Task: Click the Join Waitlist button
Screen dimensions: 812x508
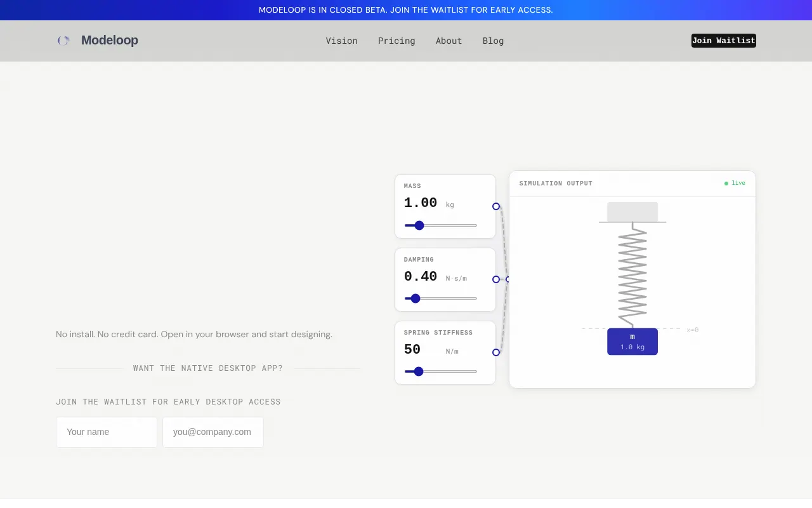Action: (x=724, y=41)
